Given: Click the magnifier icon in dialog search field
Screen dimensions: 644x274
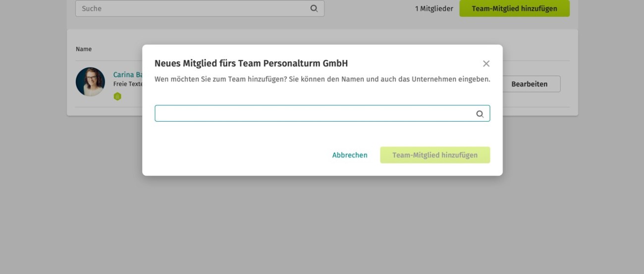Looking at the screenshot, I should coord(480,114).
